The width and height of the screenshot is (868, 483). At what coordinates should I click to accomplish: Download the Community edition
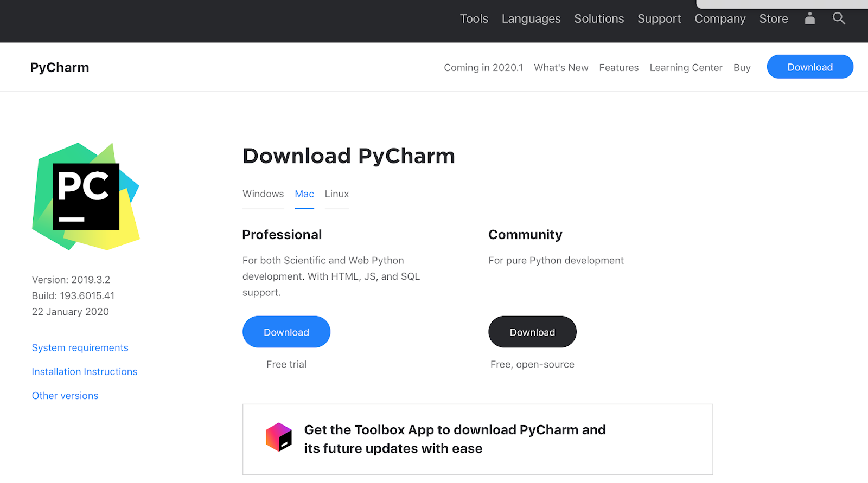pos(532,331)
